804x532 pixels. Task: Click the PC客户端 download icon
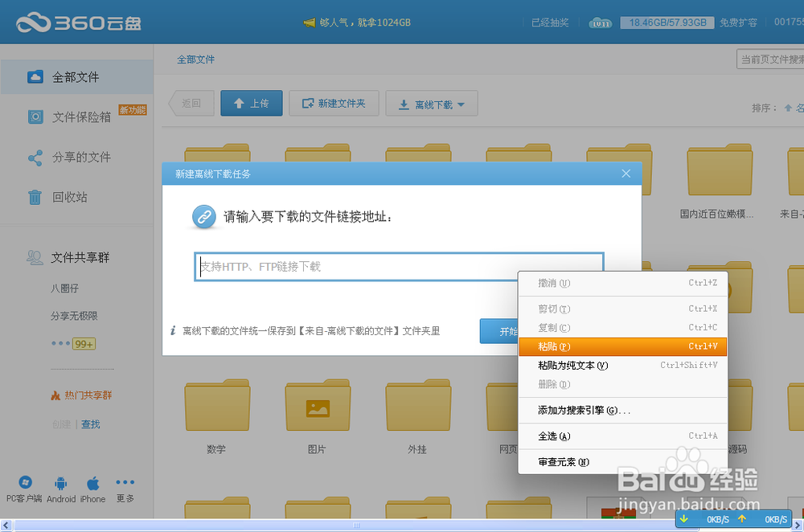tap(24, 482)
